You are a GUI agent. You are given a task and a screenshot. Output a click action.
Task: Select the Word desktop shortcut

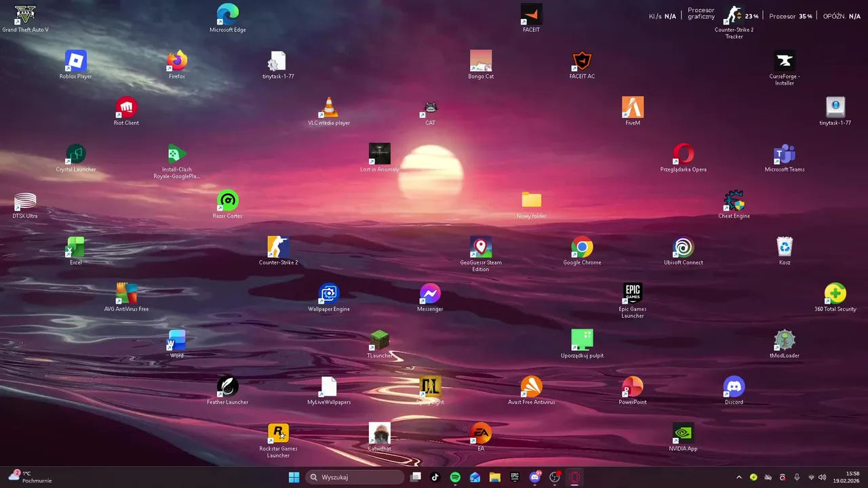click(177, 344)
